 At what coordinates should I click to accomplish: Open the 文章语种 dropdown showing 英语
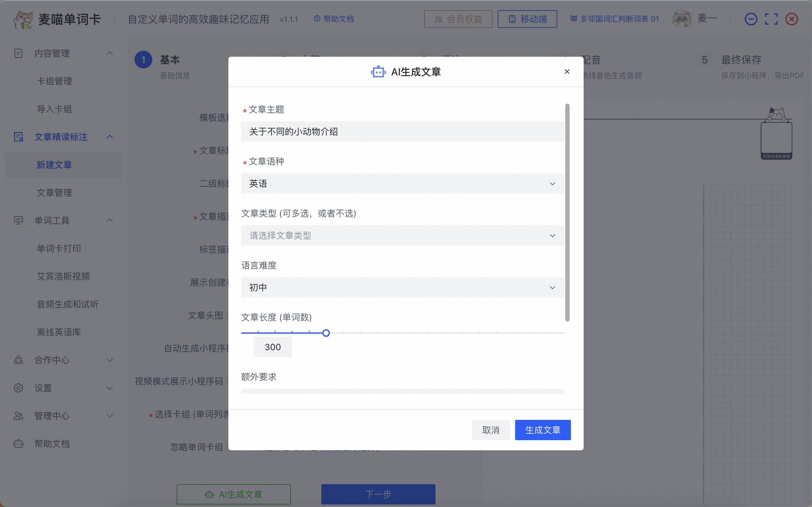pyautogui.click(x=402, y=183)
